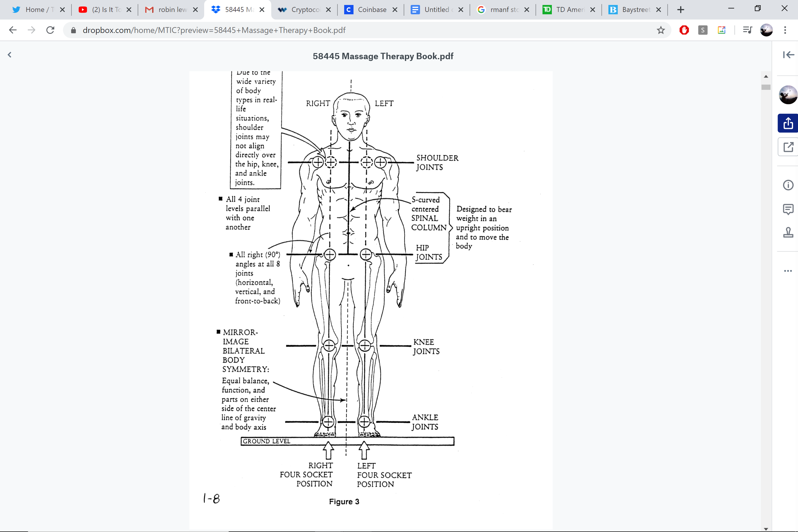Screen dimensions: 798x532
Task: Click the Open in external app icon
Action: point(788,147)
